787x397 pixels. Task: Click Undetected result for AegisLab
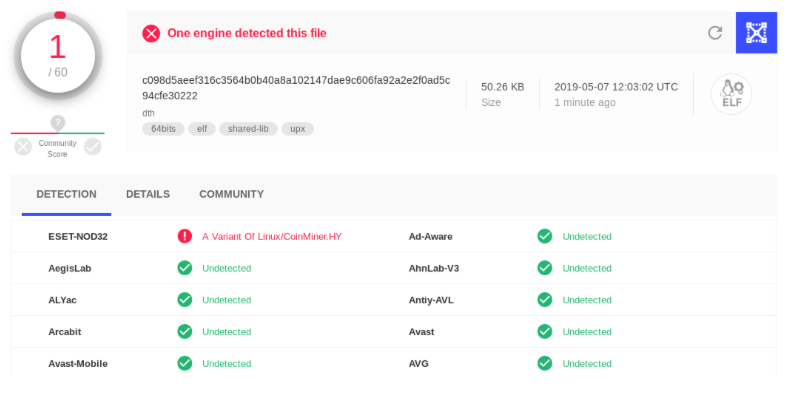(x=226, y=269)
